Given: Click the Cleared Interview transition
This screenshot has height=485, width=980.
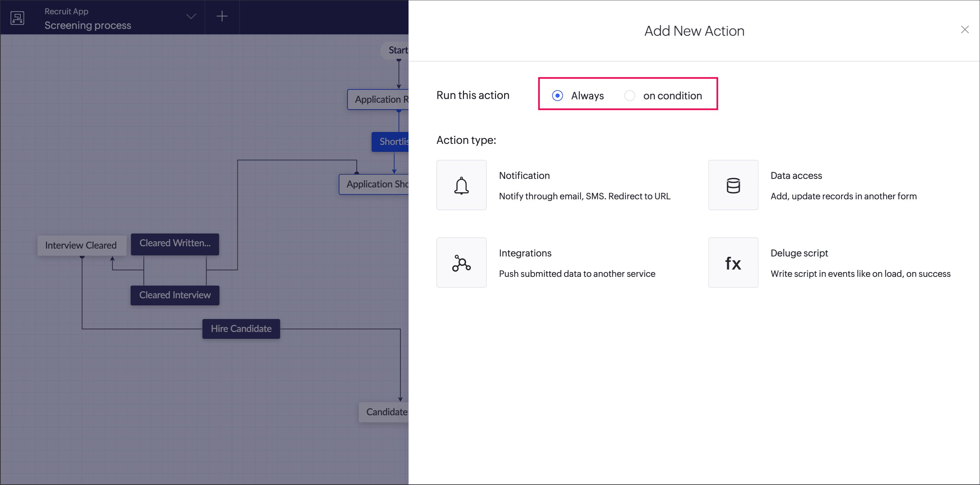Looking at the screenshot, I should pos(175,295).
